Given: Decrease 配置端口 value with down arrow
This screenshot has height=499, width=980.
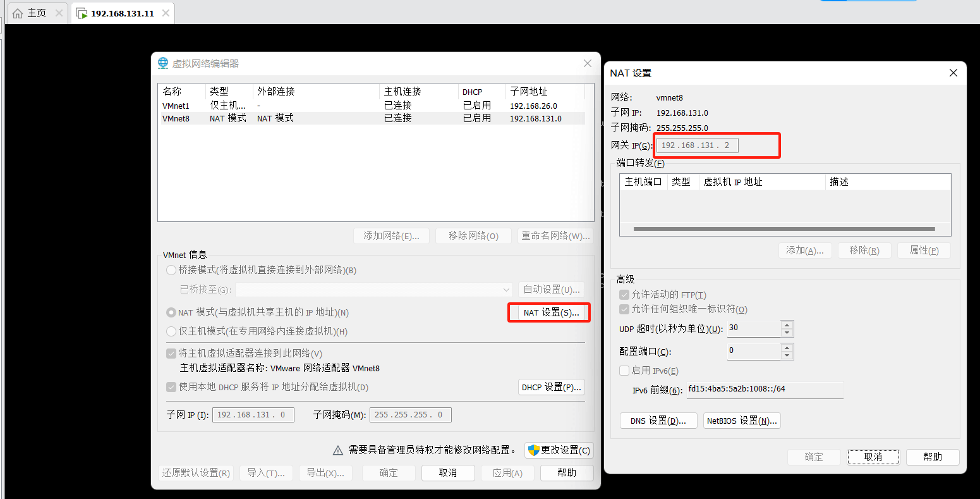Looking at the screenshot, I should (787, 355).
